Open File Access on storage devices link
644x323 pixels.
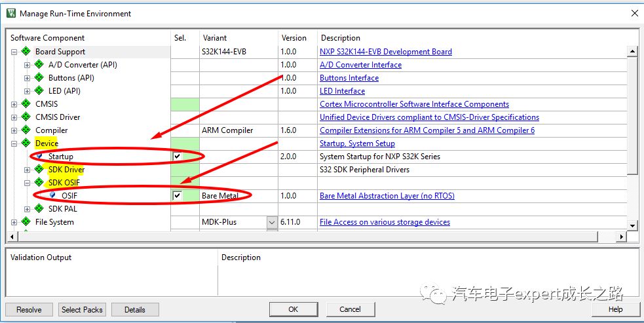pyautogui.click(x=385, y=222)
